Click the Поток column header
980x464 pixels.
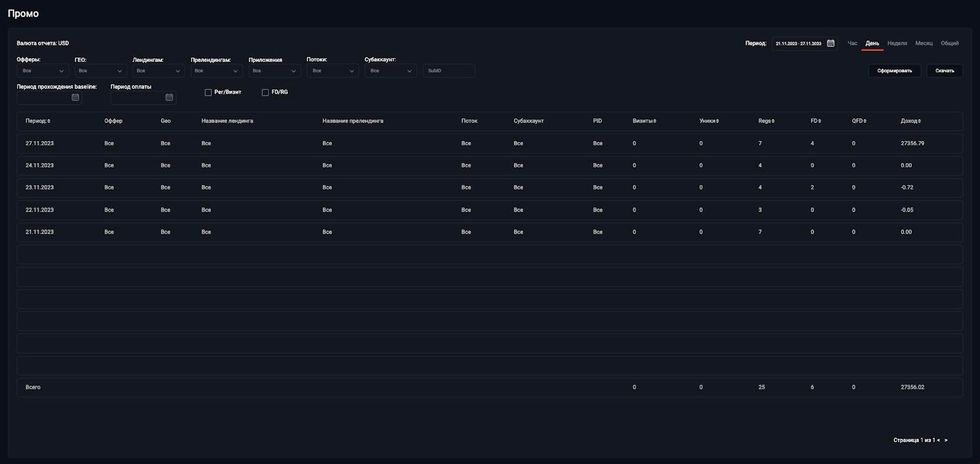coord(469,121)
